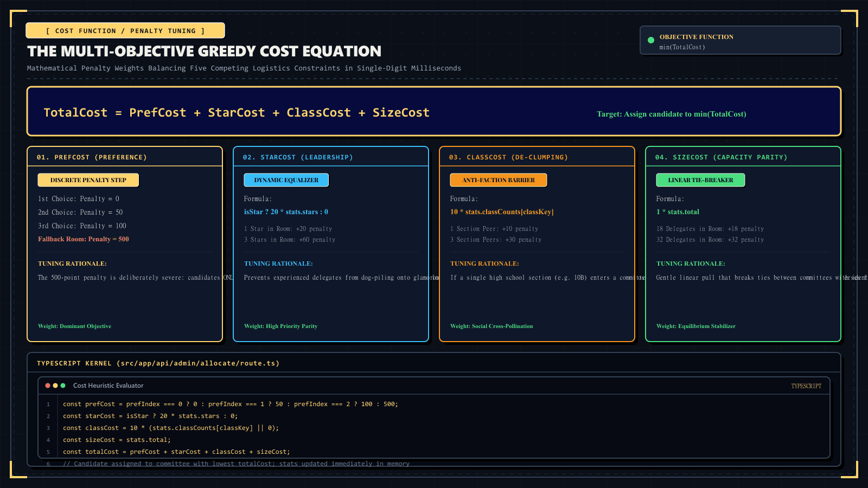Click the 10 * stats.classCounts[classKey] formula

point(502,212)
